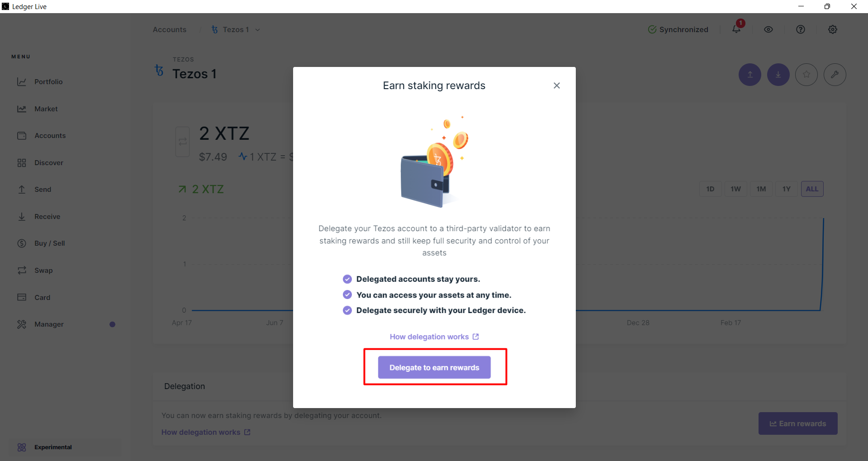
Task: Open the Receive icon in the sidebar
Action: click(22, 216)
